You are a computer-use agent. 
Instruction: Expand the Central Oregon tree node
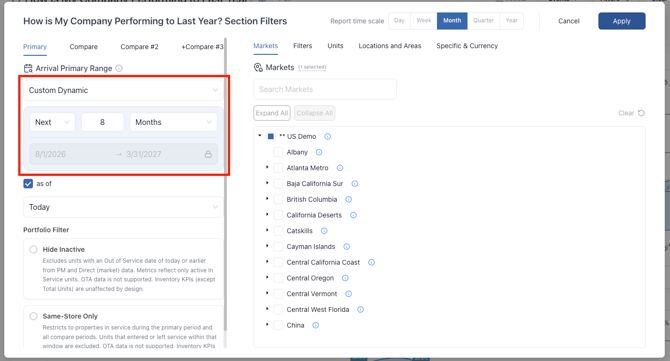(267, 278)
